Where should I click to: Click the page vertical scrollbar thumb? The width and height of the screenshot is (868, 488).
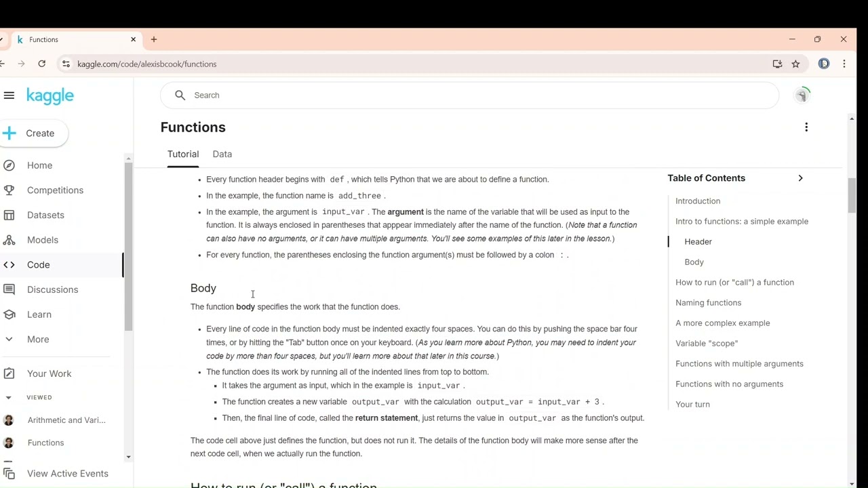(x=852, y=196)
